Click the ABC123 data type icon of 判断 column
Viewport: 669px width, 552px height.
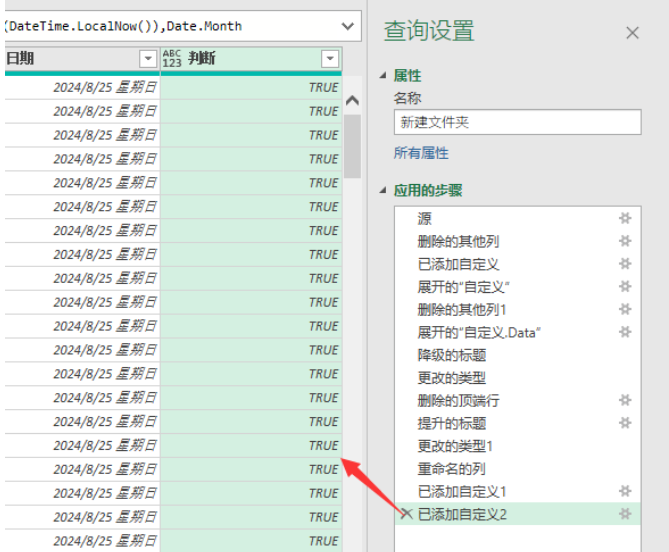coord(172,58)
